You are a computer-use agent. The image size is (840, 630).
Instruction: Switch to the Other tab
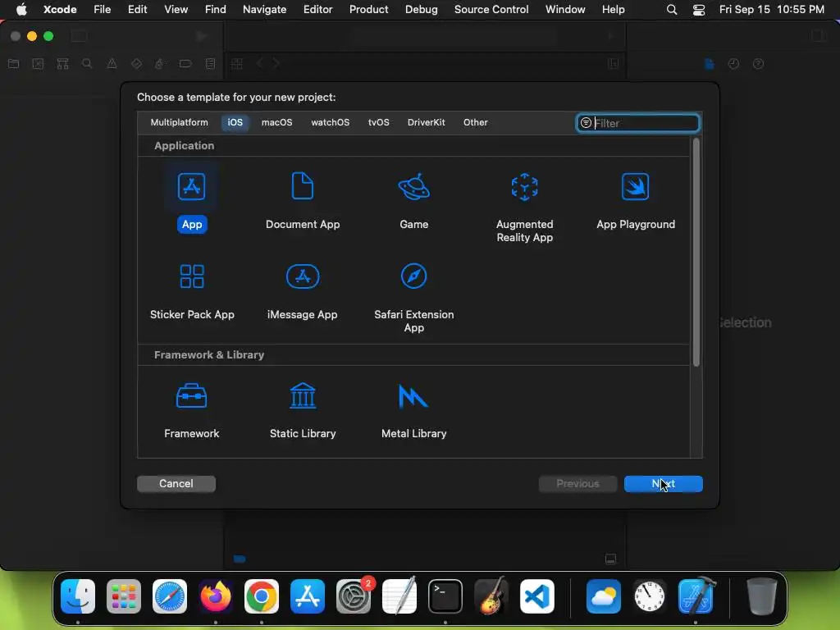click(475, 122)
